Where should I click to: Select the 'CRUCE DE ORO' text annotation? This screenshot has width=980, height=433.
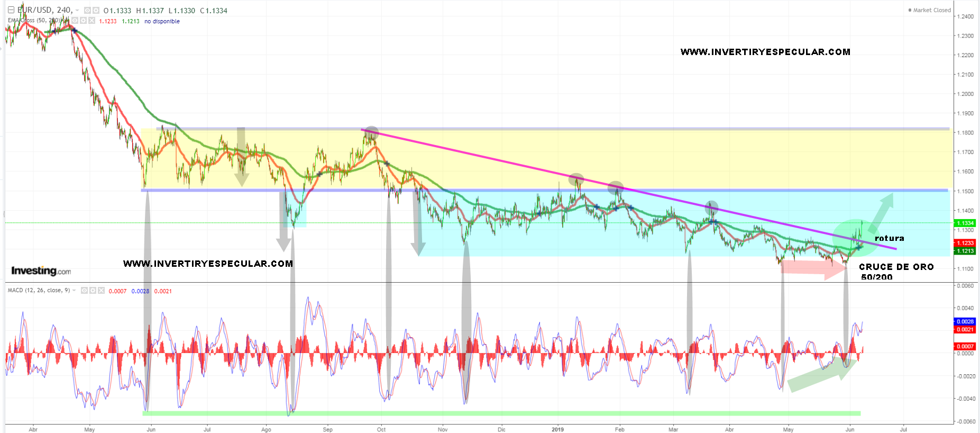point(896,267)
